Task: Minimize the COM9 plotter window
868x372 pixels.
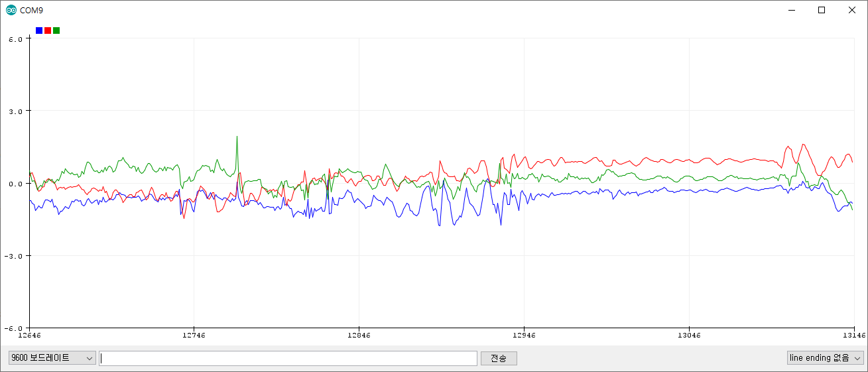Action: point(792,10)
